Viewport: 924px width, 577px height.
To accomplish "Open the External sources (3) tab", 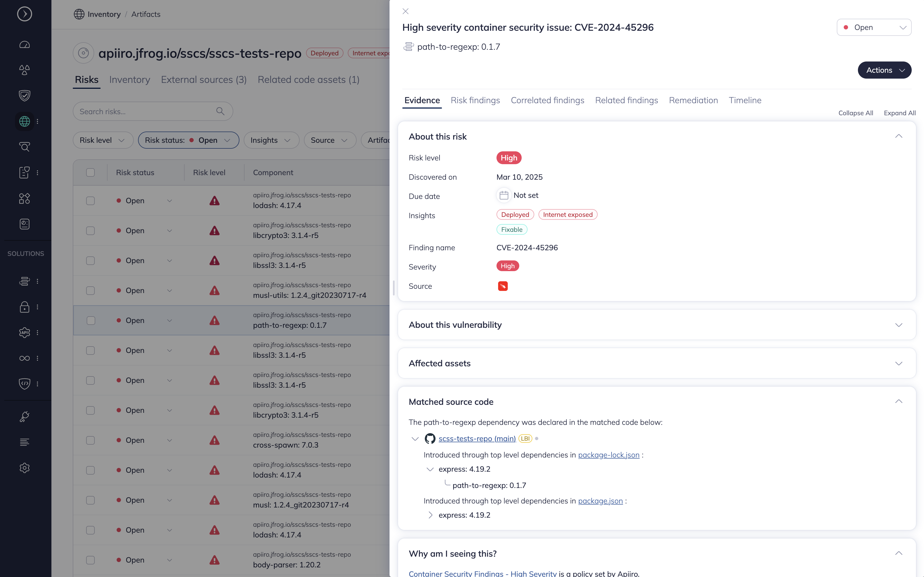I will click(204, 79).
